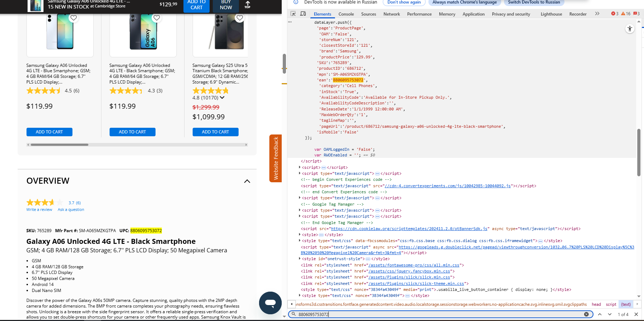
Task: Open the live chat bubble icon
Action: 270,303
